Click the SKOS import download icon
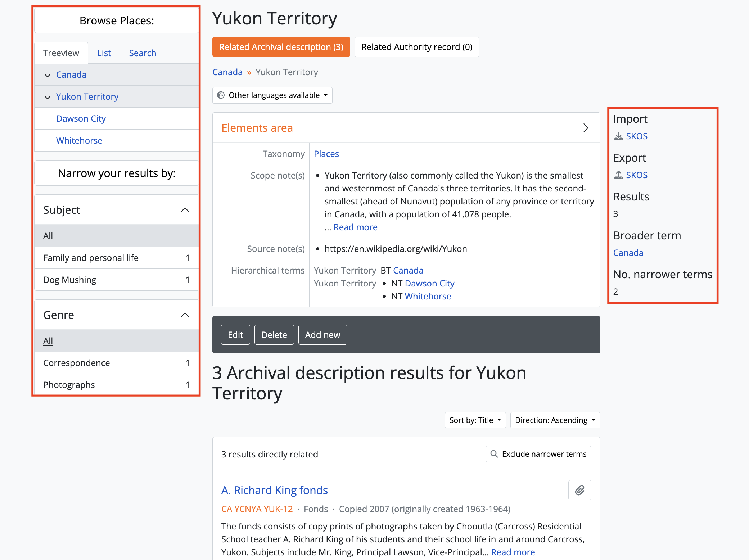749x560 pixels. pyautogui.click(x=618, y=136)
